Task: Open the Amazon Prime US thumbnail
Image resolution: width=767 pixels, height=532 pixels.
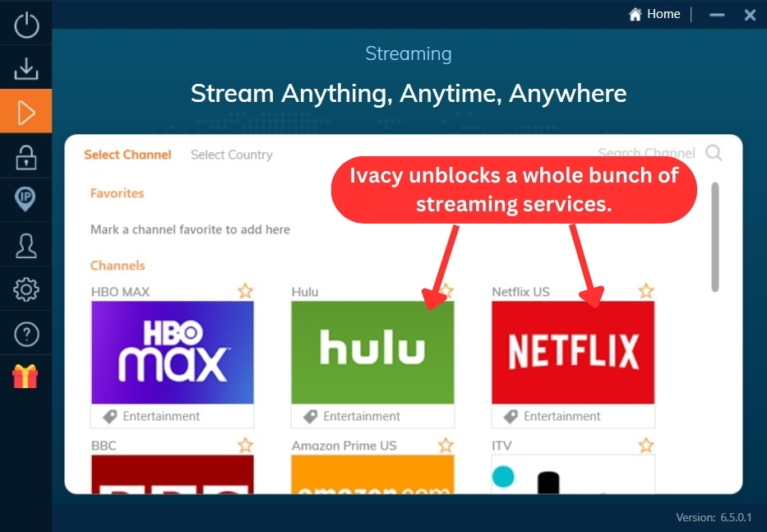Action: pyautogui.click(x=372, y=474)
